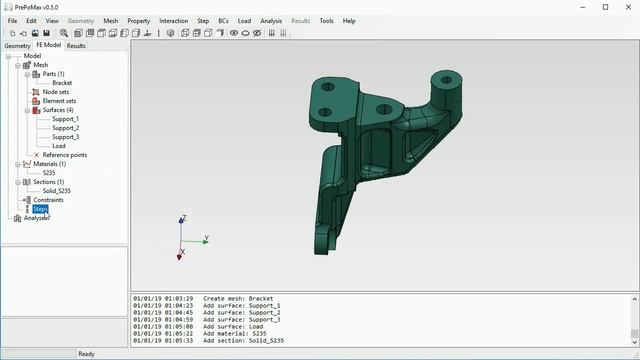Open the Interaction menu

point(173,21)
